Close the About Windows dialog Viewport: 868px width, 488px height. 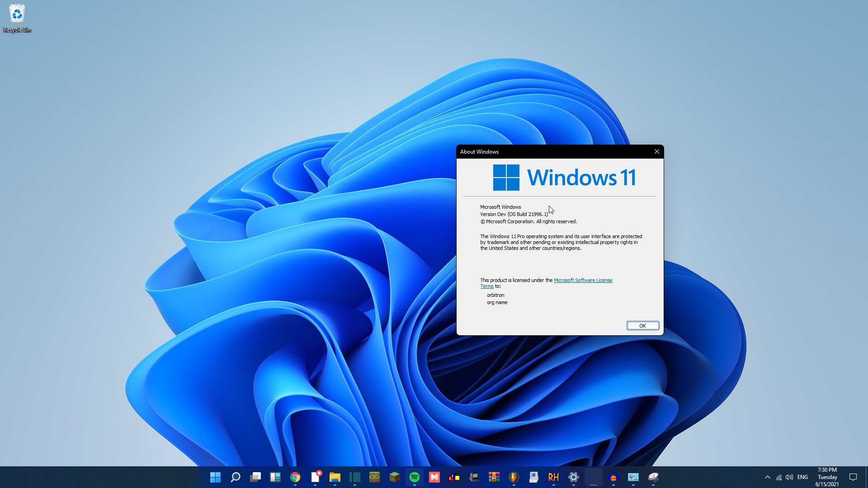tap(657, 151)
